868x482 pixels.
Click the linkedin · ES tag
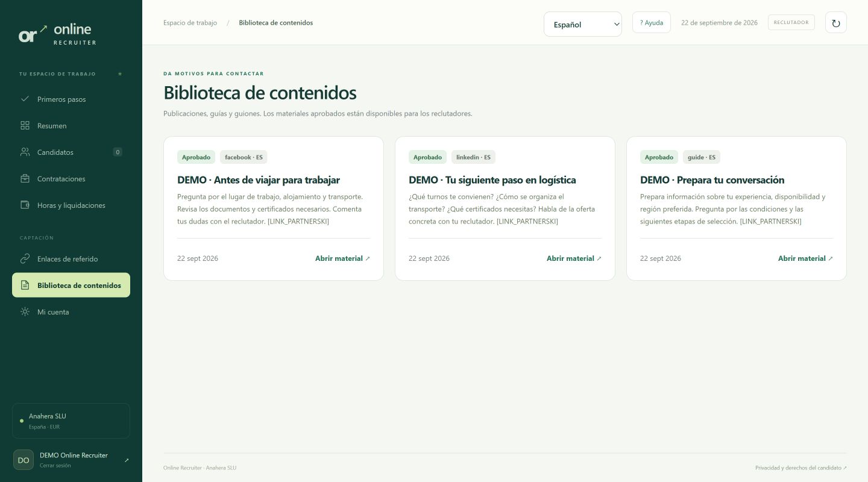click(473, 157)
